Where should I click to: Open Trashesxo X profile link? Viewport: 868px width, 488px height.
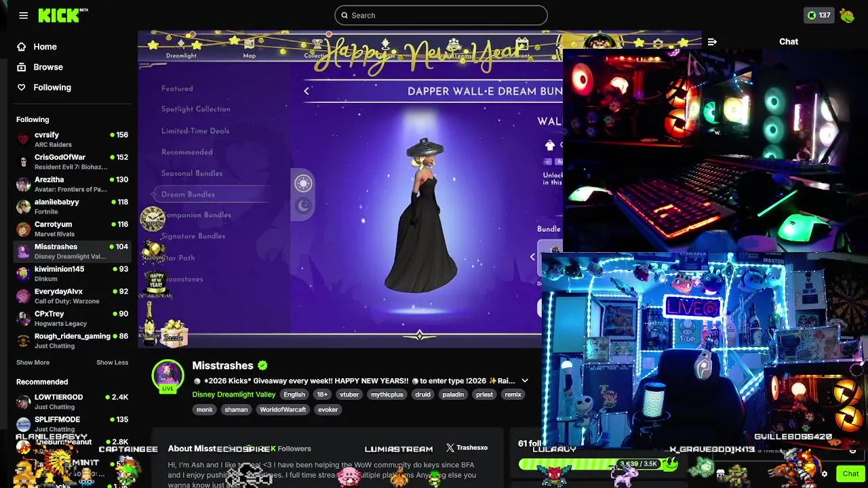point(467,448)
